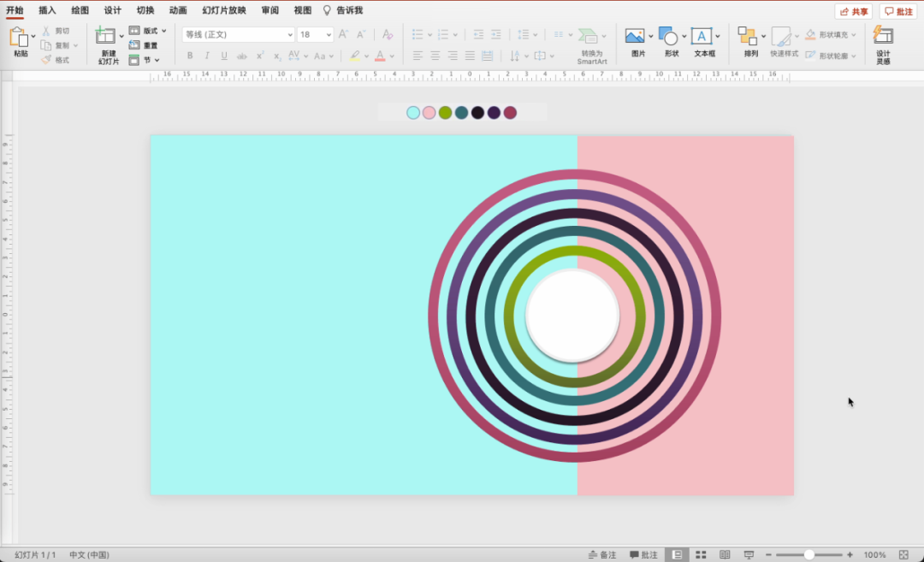Viewport: 924px width, 562px height.
Task: Click the Comments (批注) button at top right
Action: (x=898, y=11)
